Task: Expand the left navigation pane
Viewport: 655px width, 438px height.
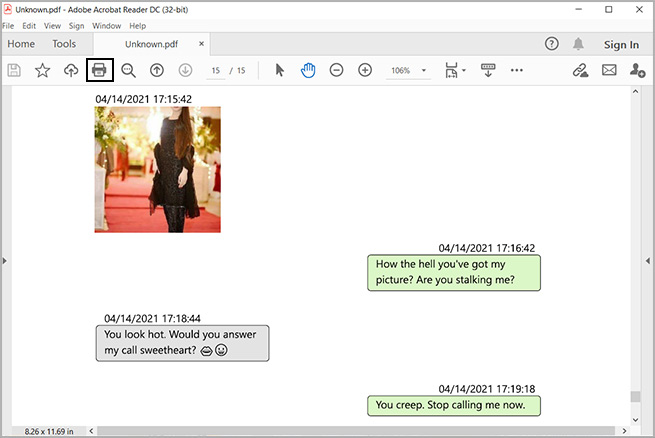Action: click(x=5, y=260)
